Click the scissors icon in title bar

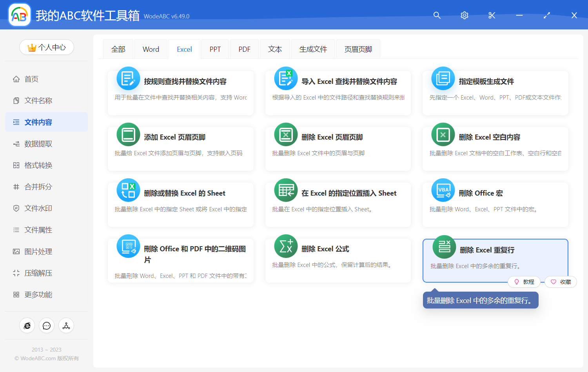pos(492,15)
